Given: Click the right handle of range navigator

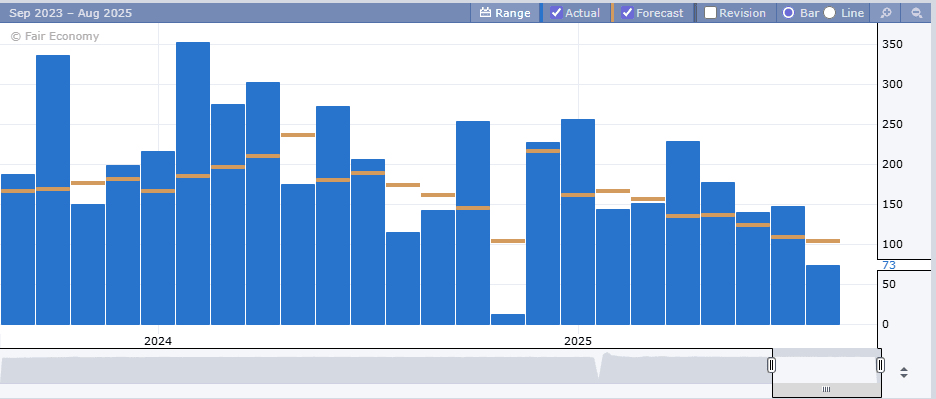Looking at the screenshot, I should click(x=880, y=365).
